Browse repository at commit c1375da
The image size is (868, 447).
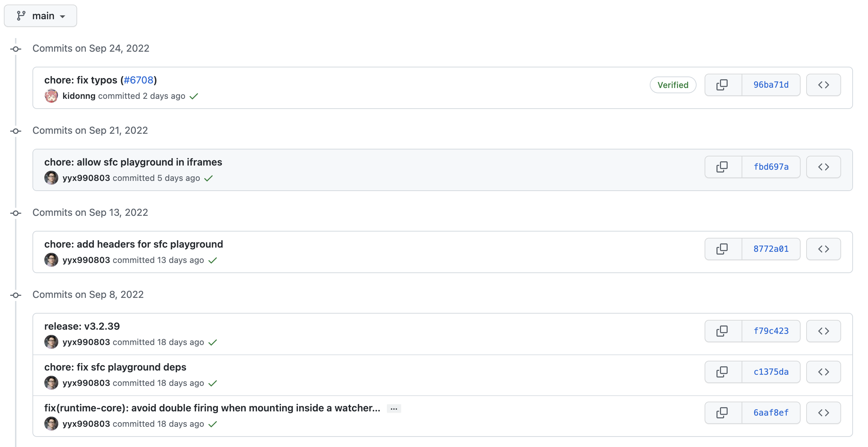[x=823, y=372]
